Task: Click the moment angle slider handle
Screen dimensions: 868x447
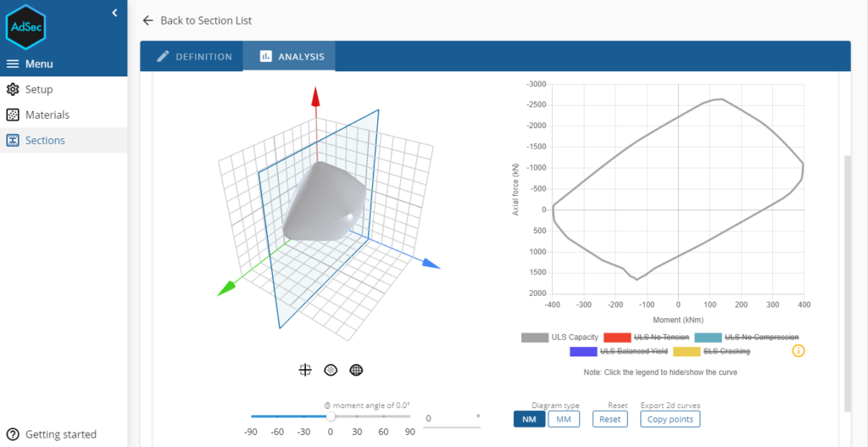Action: (331, 416)
